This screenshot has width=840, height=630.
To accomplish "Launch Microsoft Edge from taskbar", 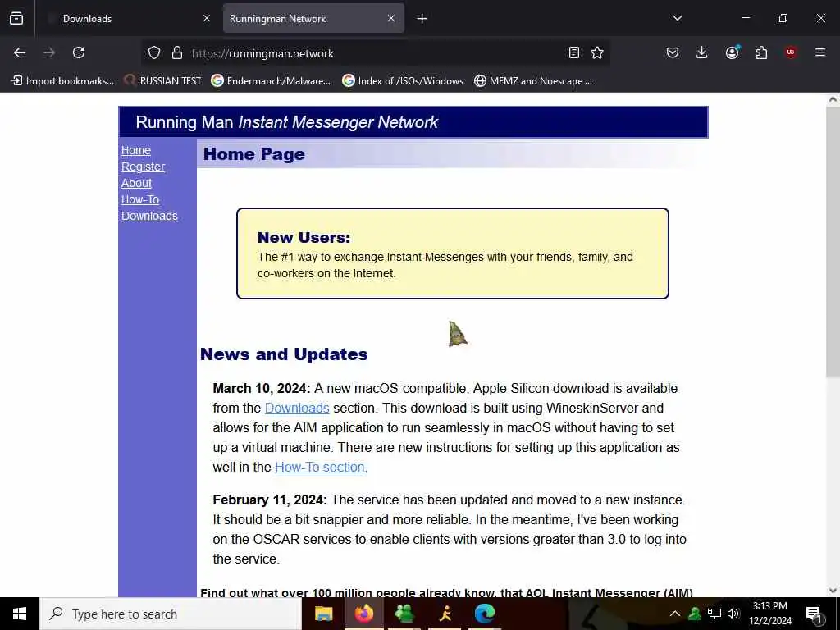I will pos(485,614).
